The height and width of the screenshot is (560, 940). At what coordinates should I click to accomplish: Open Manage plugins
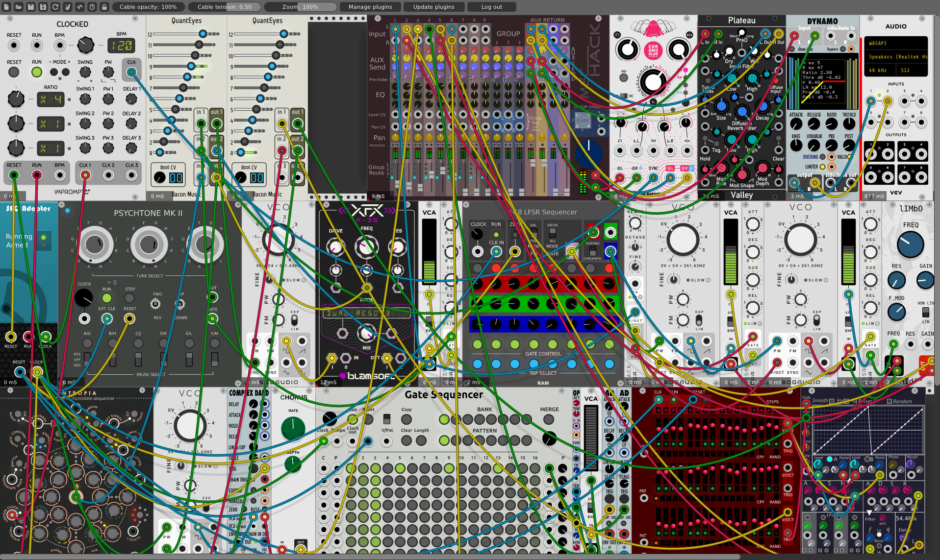[370, 7]
